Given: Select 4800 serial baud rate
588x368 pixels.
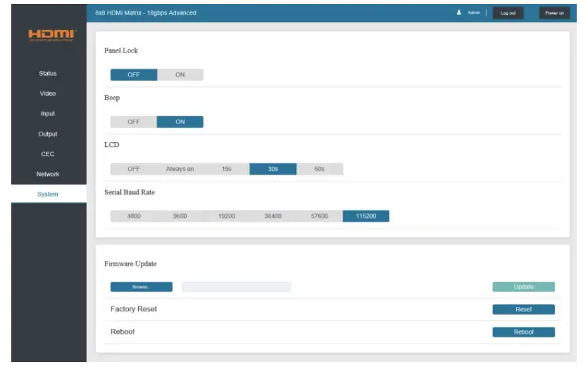Looking at the screenshot, I should pos(134,217).
